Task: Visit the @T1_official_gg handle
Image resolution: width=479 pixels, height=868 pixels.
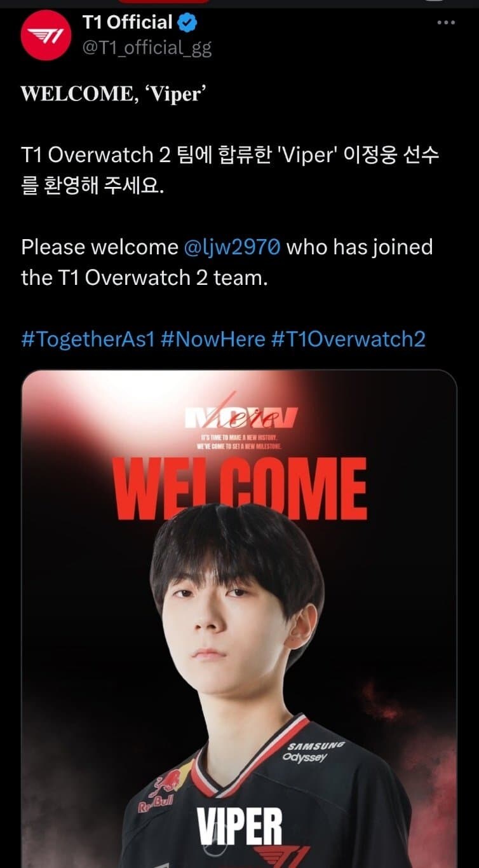Action: (147, 48)
